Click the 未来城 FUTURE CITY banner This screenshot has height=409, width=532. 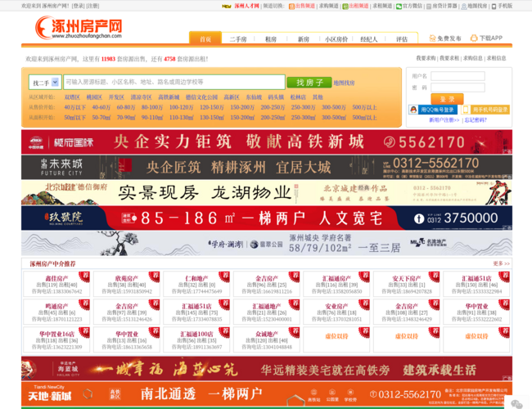click(x=267, y=167)
